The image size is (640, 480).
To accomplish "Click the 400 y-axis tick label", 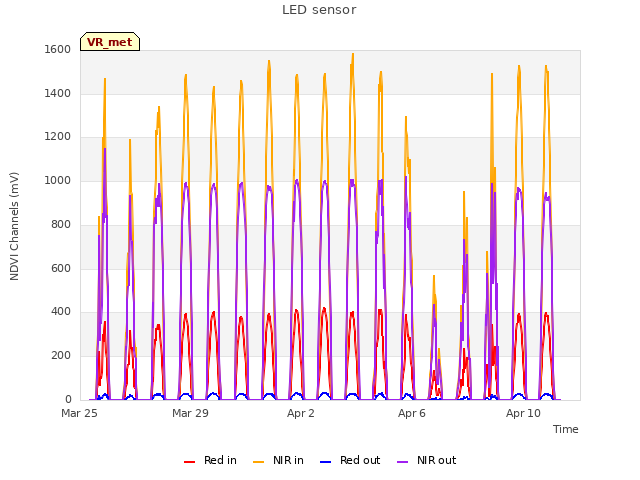I will pyautogui.click(x=61, y=312).
